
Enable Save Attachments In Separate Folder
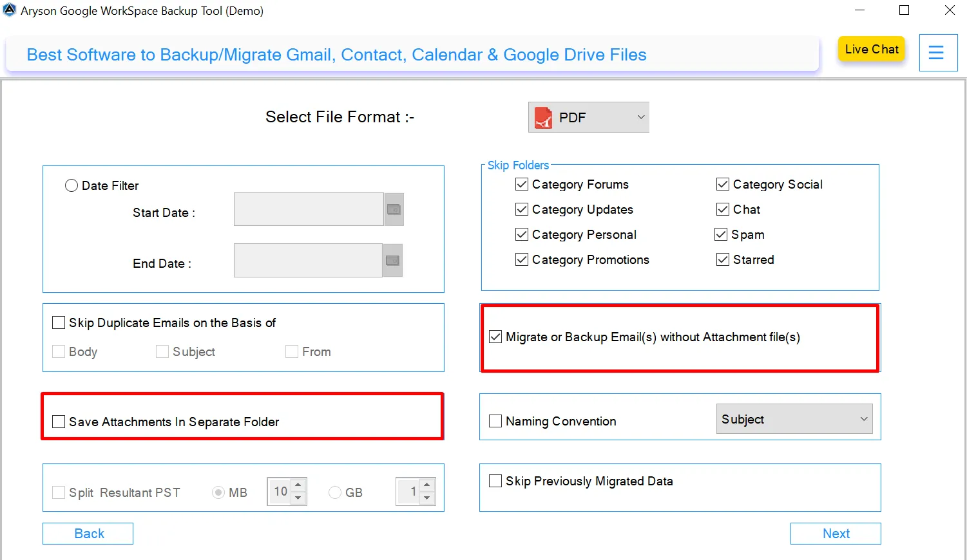click(58, 421)
